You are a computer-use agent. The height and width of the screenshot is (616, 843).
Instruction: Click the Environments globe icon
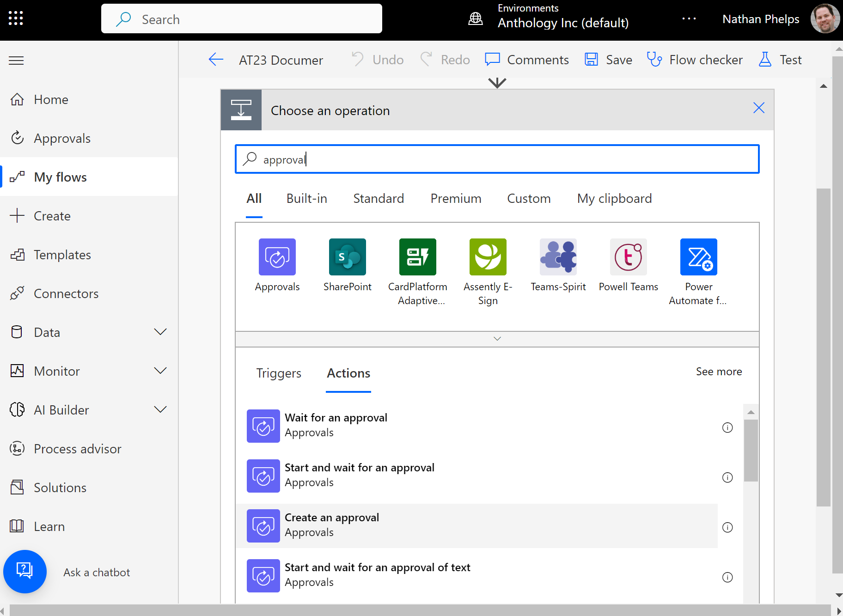[x=476, y=19]
